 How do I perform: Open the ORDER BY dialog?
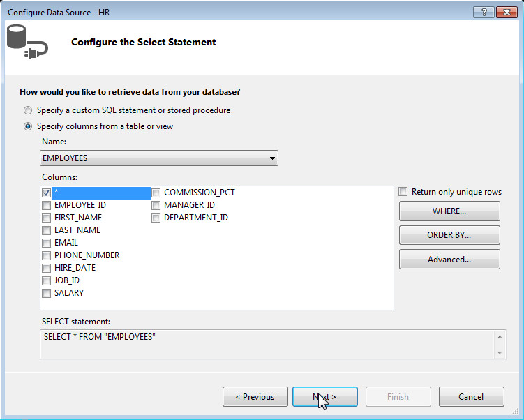click(449, 235)
